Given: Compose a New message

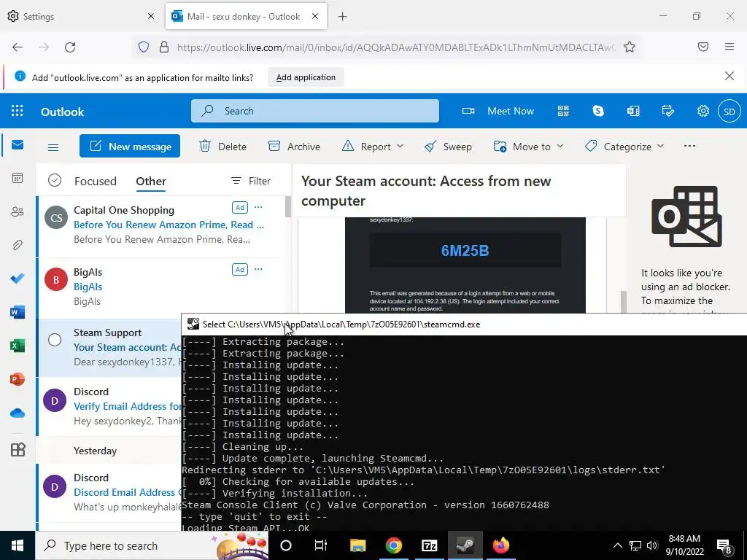Looking at the screenshot, I should click(x=130, y=146).
